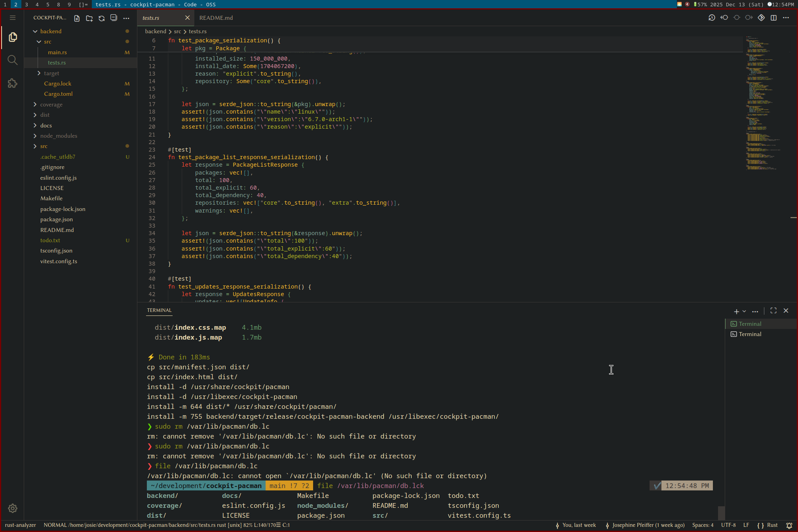Toggle the hamburger application menu

(12, 18)
